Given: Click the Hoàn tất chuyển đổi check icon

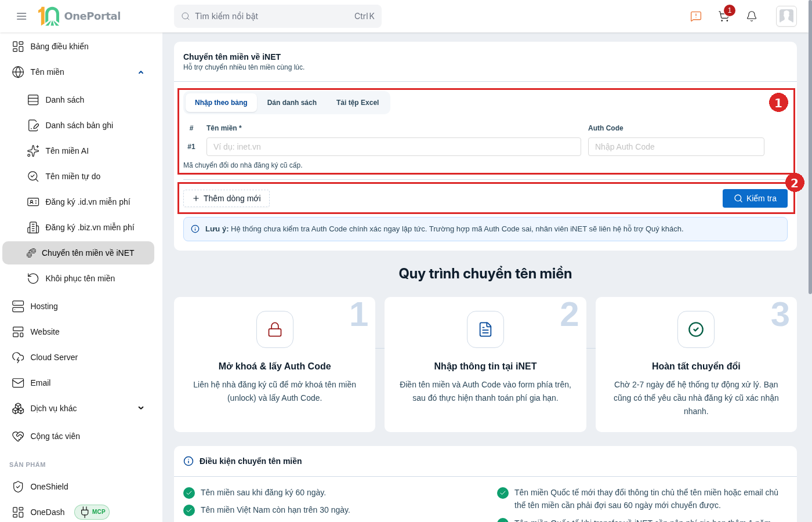Looking at the screenshot, I should point(696,329).
